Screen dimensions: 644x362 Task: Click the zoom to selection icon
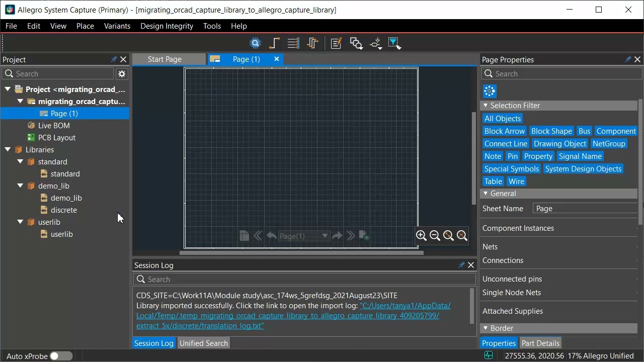tap(462, 235)
